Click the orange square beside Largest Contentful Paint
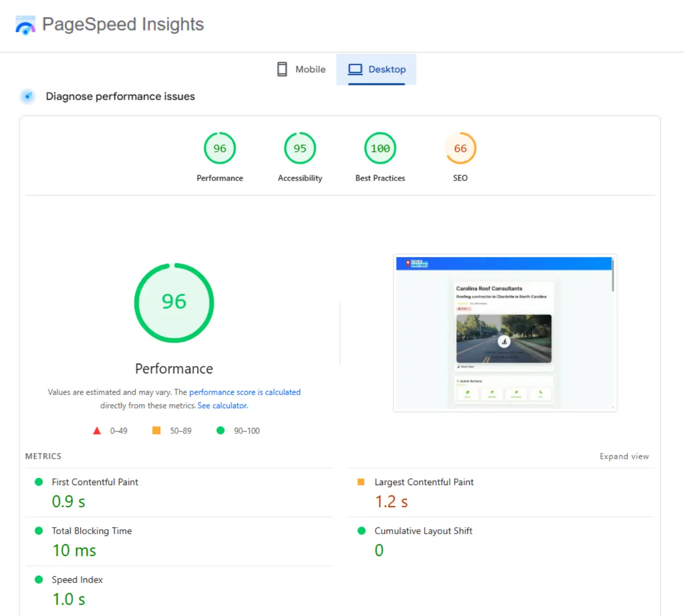Viewport: 684px width, 616px height. tap(361, 482)
